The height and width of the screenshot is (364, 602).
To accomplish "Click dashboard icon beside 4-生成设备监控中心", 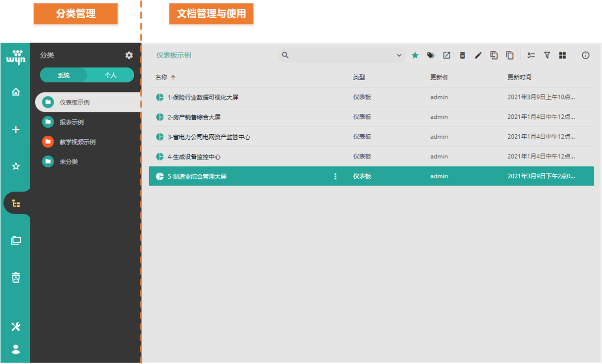I will pyautogui.click(x=160, y=157).
